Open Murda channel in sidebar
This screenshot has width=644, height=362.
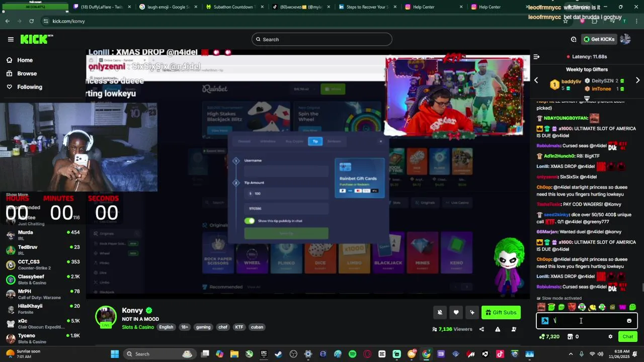[x=43, y=235]
